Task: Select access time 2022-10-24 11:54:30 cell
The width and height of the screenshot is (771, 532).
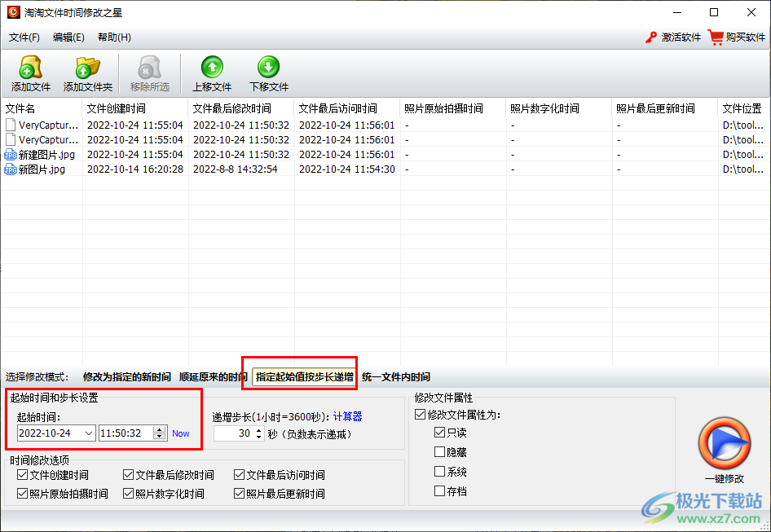Action: click(347, 169)
